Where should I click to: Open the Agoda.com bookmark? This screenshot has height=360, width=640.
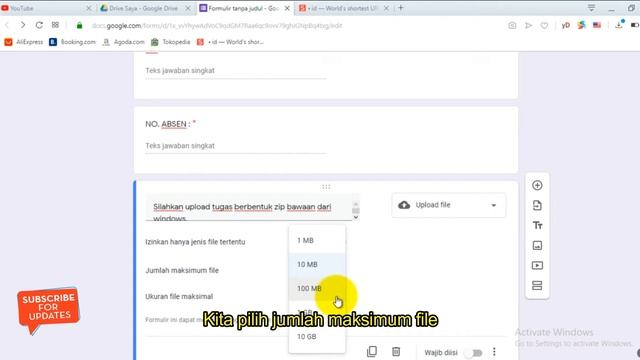[123, 42]
